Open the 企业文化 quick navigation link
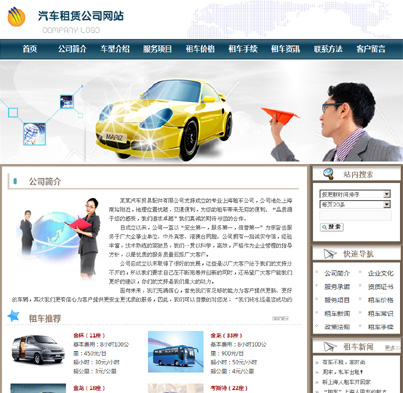This screenshot has width=403, height=393. 380,273
